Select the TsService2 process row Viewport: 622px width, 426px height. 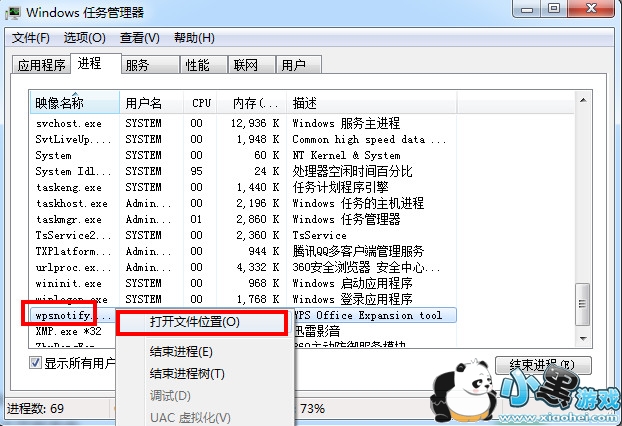point(243,235)
